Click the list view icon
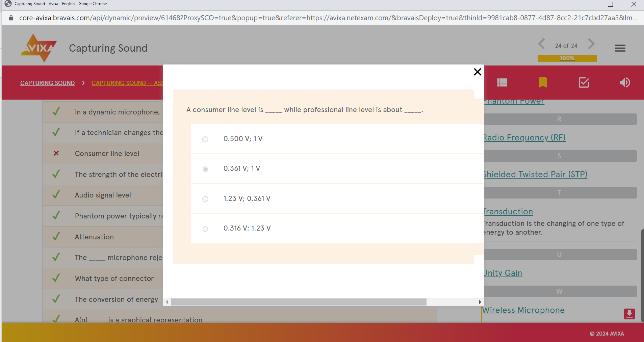Viewport: 644px width, 342px height. [x=502, y=83]
